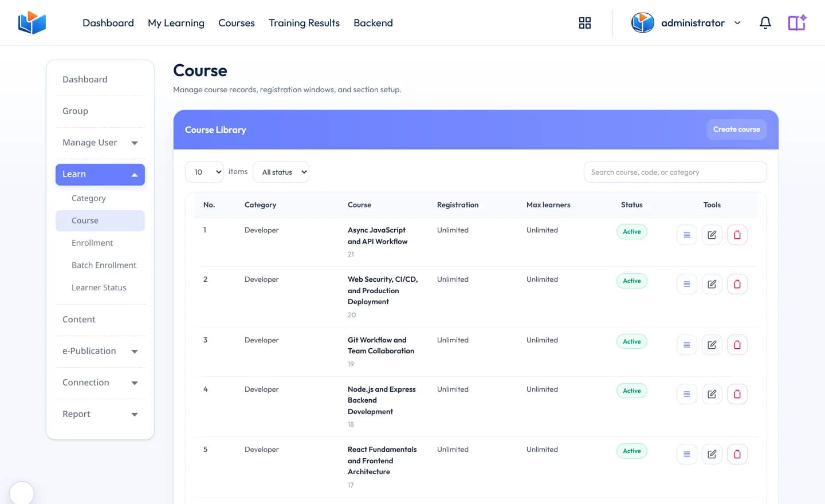Open Batch Enrollment sidebar link
This screenshot has width=825, height=504.
point(104,265)
